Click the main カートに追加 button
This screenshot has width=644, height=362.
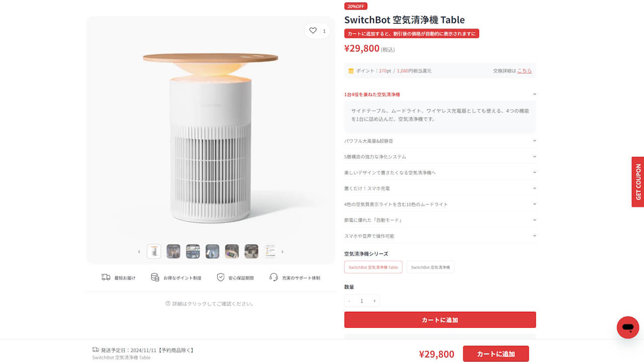tap(440, 320)
